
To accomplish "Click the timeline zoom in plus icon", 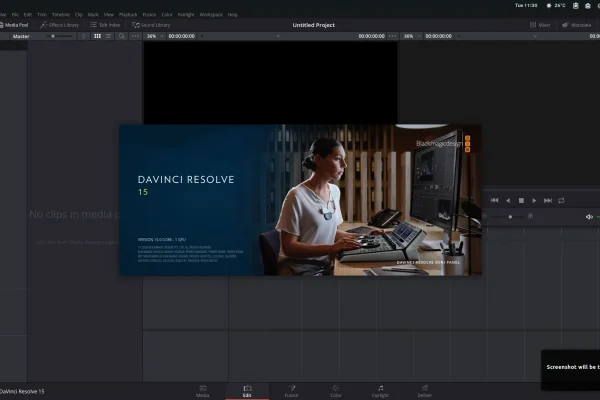I will (530, 216).
